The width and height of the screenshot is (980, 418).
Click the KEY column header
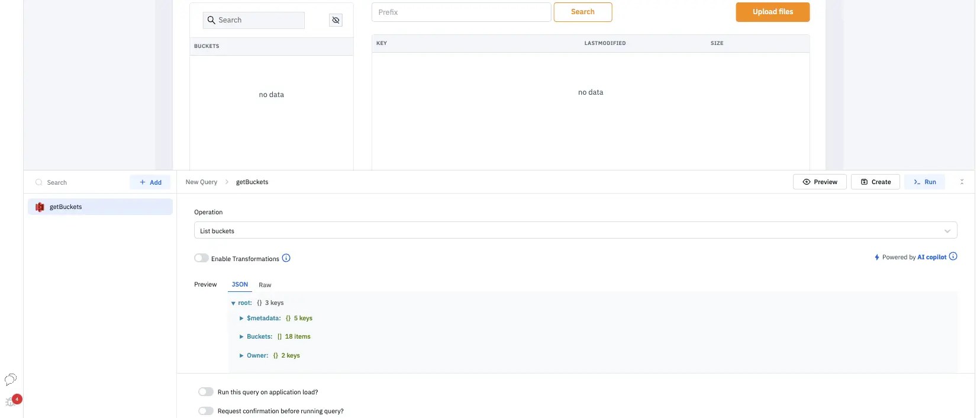(x=382, y=43)
